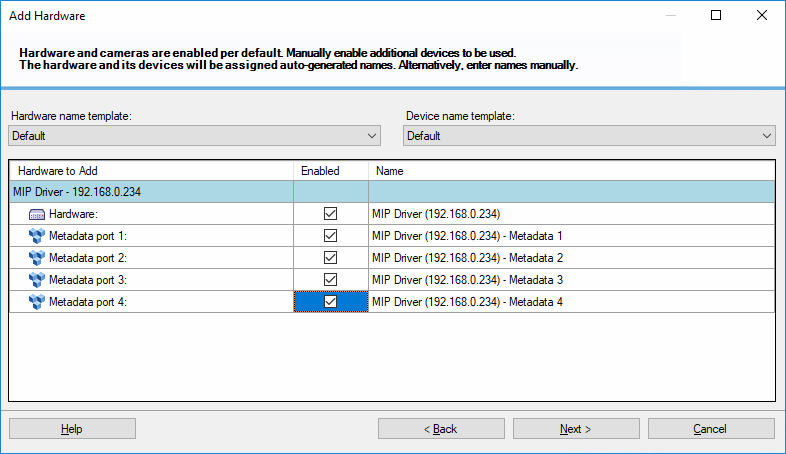Click the Metadata port 1 cube icon
The height and width of the screenshot is (454, 786).
pos(37,236)
